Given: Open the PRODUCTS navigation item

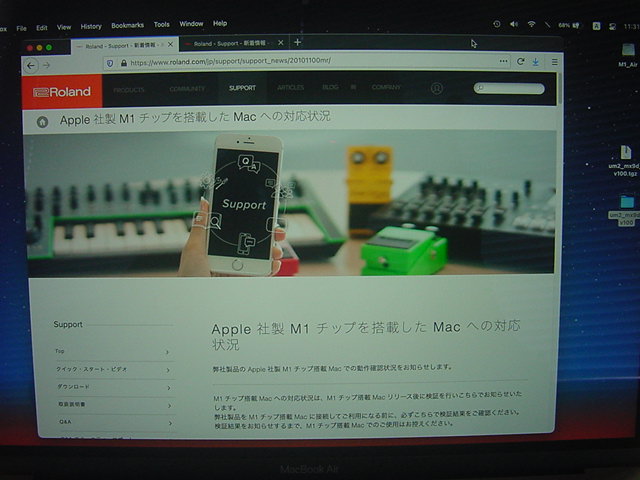Looking at the screenshot, I should pos(129,90).
